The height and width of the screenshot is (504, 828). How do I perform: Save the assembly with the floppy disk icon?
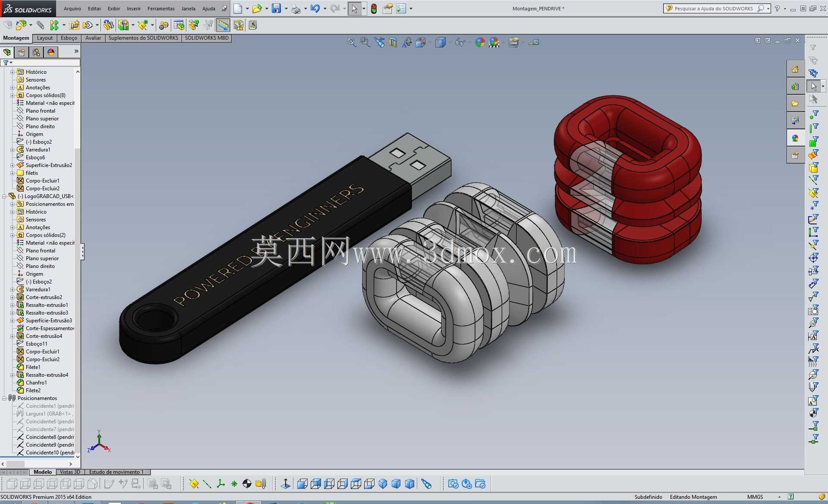coord(277,9)
